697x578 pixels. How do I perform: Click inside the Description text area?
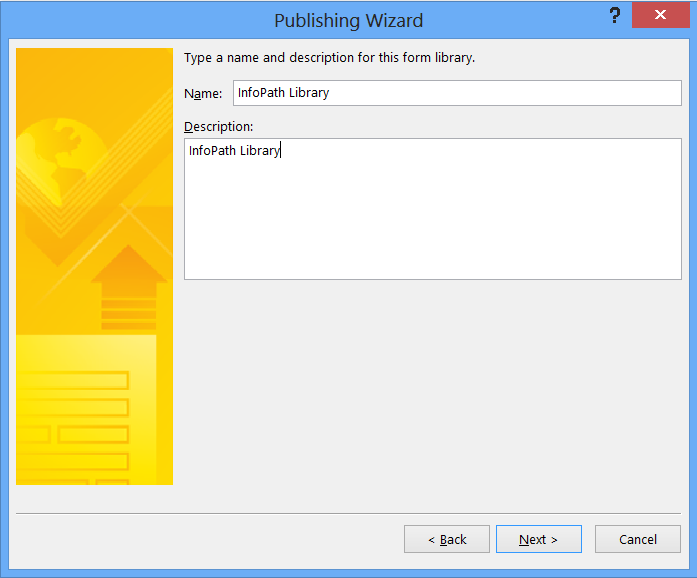(433, 209)
